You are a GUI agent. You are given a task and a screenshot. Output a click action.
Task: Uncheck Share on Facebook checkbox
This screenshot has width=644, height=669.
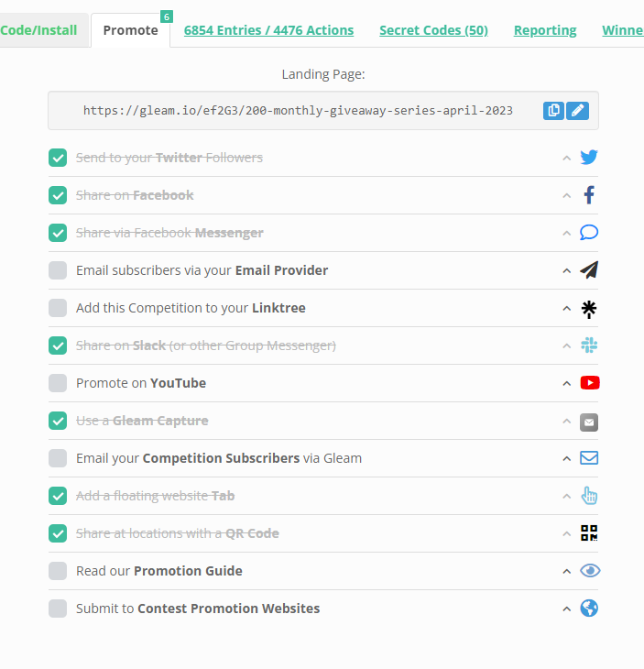click(58, 195)
